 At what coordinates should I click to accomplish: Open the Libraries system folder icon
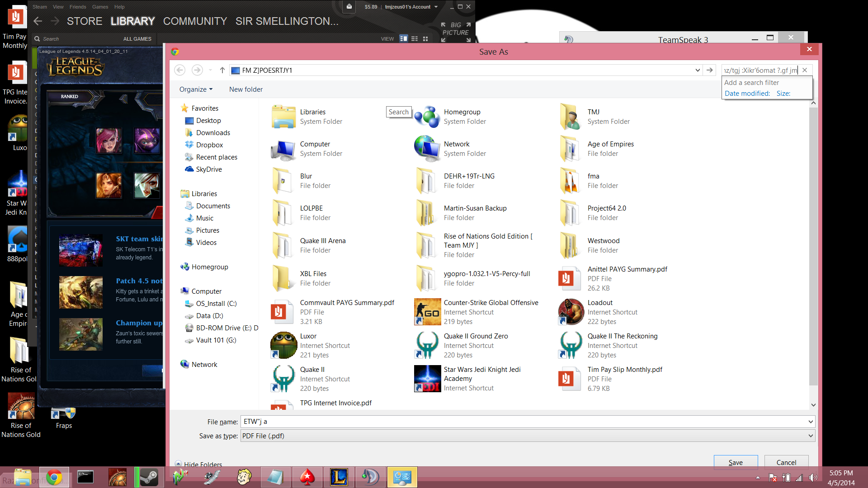click(283, 117)
